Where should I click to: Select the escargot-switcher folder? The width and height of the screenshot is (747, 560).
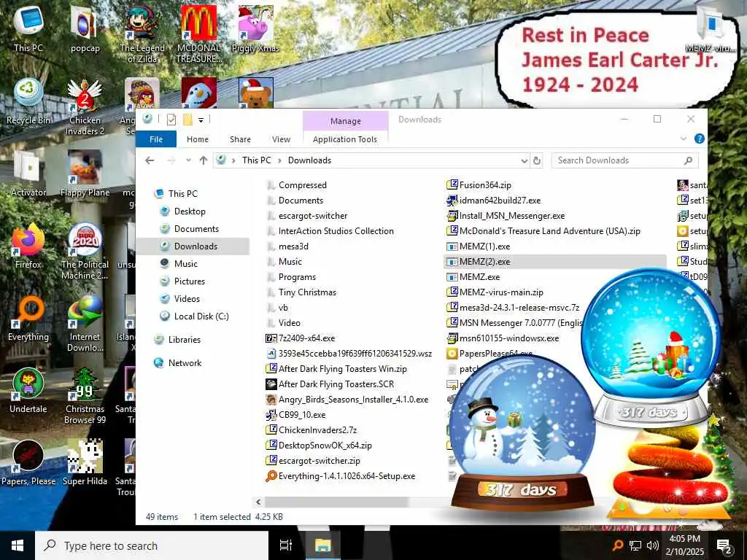(312, 216)
